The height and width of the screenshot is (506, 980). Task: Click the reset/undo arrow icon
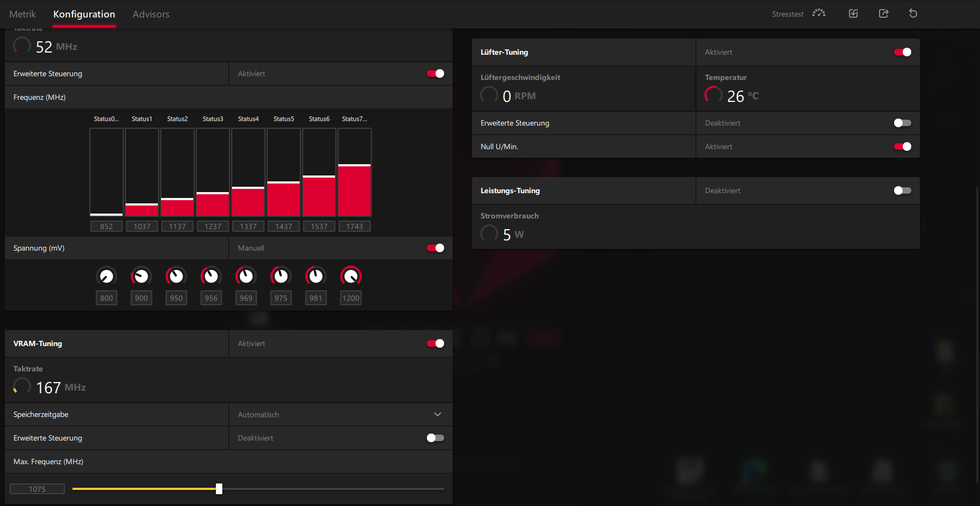tap(913, 13)
